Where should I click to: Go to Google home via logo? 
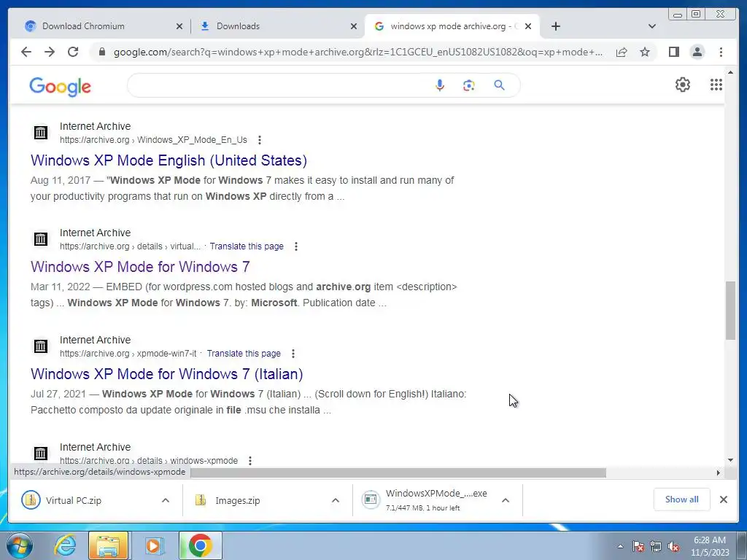click(60, 87)
